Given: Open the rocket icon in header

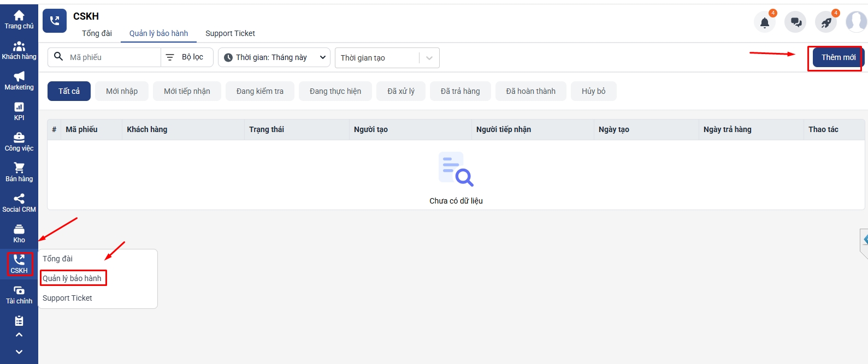Looking at the screenshot, I should (826, 22).
